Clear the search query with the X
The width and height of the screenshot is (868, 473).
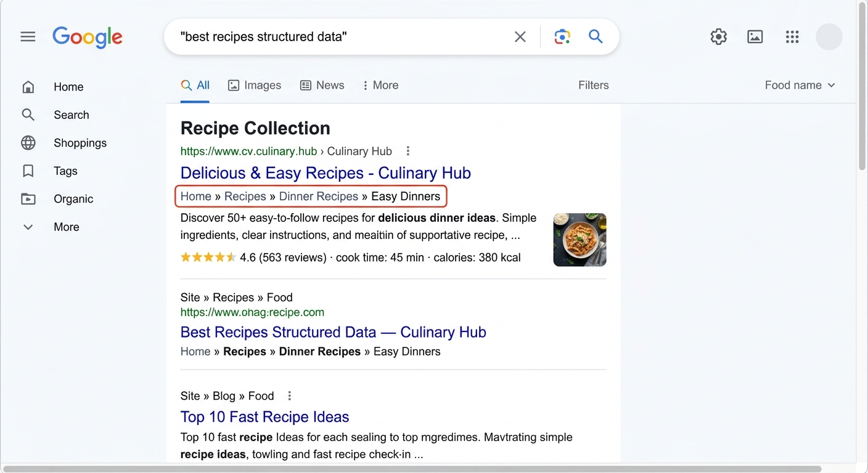pyautogui.click(x=520, y=36)
